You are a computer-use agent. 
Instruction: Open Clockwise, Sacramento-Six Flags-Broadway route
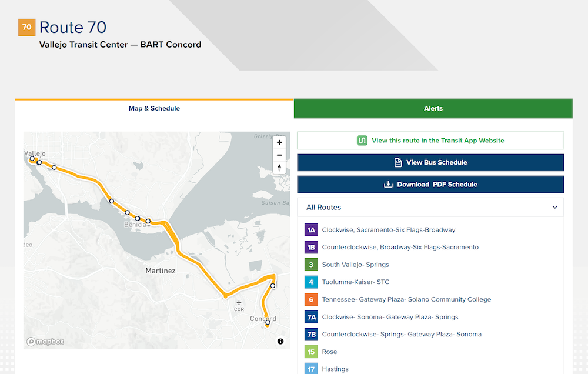coord(389,229)
